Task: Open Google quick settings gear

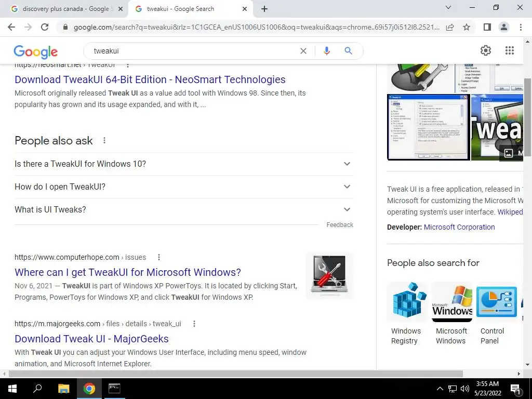Action: click(486, 50)
